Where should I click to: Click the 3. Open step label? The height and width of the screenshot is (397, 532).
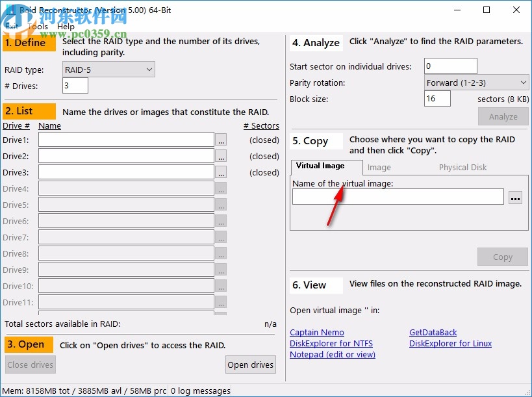click(x=29, y=344)
